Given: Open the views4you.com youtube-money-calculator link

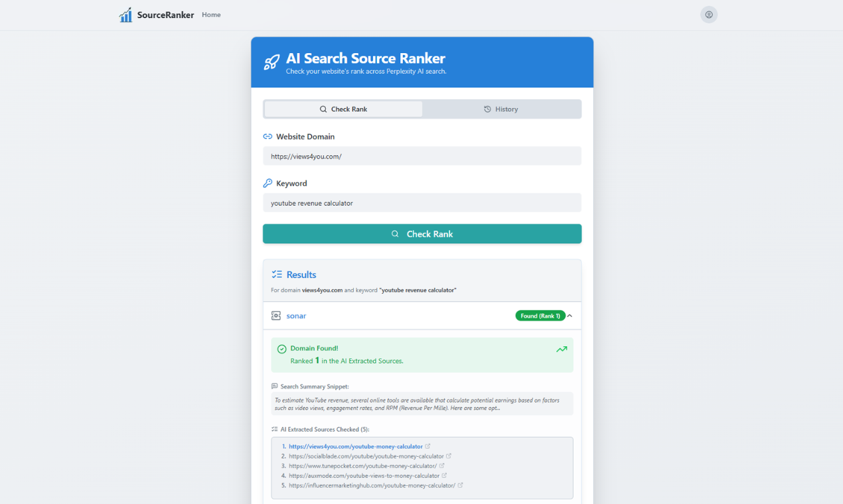Looking at the screenshot, I should (356, 446).
